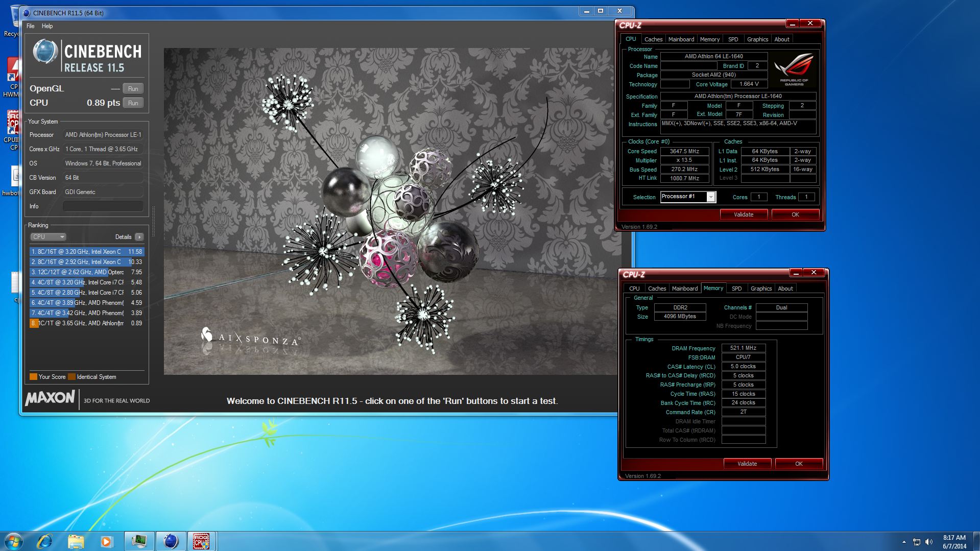Click the panel splitter handle beside the render
Screen dimensions: 980x551
click(x=153, y=221)
